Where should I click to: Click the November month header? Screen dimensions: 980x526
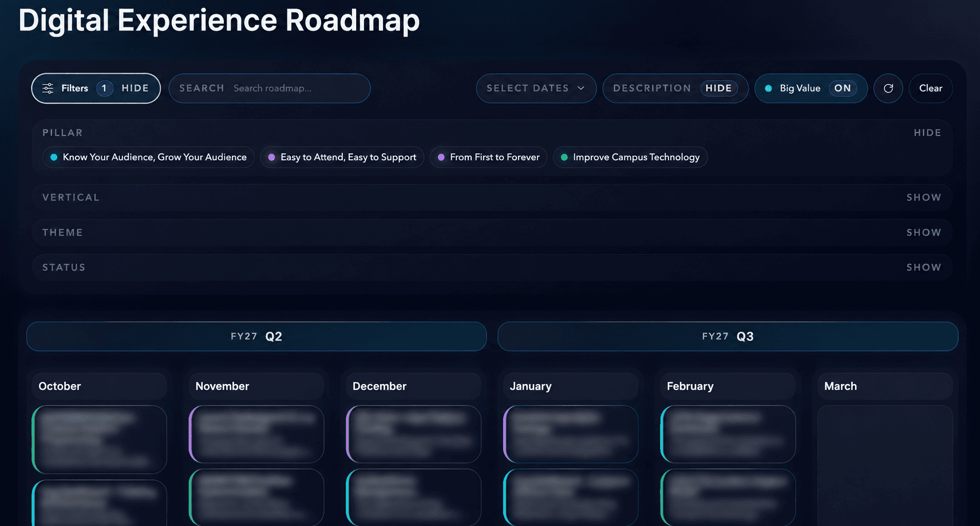tap(256, 386)
